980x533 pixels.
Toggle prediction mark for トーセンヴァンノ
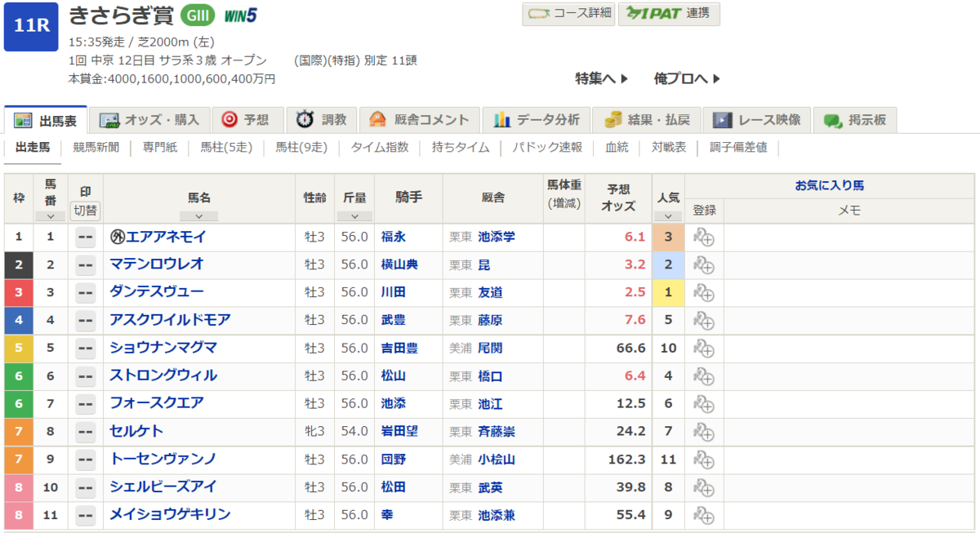[x=86, y=460]
